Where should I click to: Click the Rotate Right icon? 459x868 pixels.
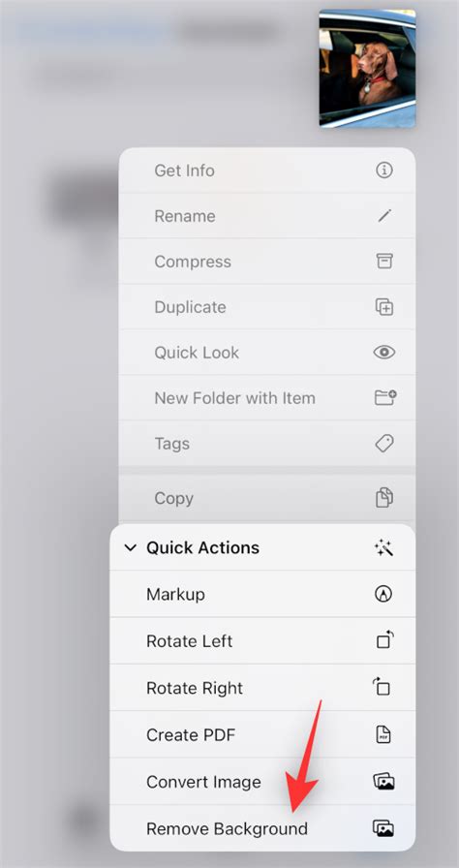tap(381, 687)
